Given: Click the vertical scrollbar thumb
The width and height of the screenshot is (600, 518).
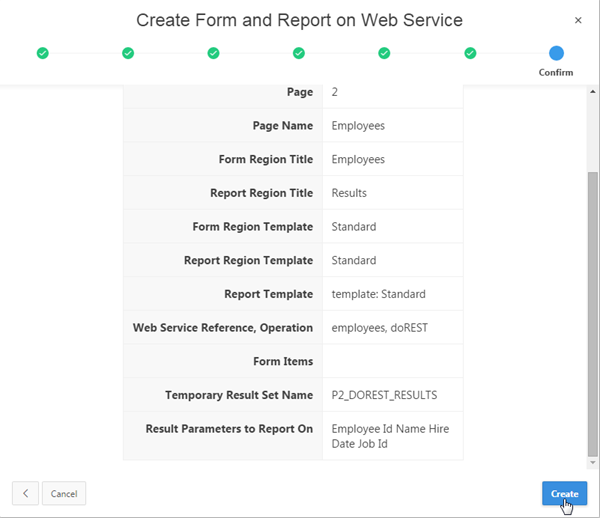Looking at the screenshot, I should 593,314.
